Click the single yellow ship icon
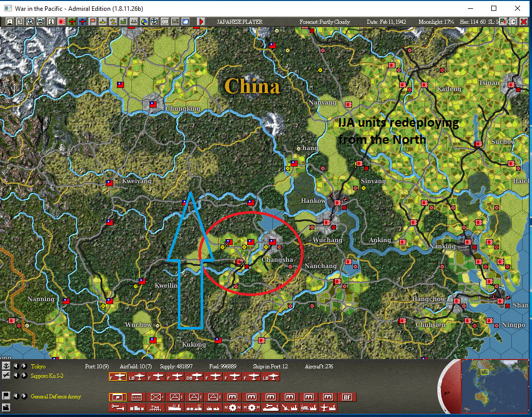This screenshot has width=532, height=417. pos(102,22)
